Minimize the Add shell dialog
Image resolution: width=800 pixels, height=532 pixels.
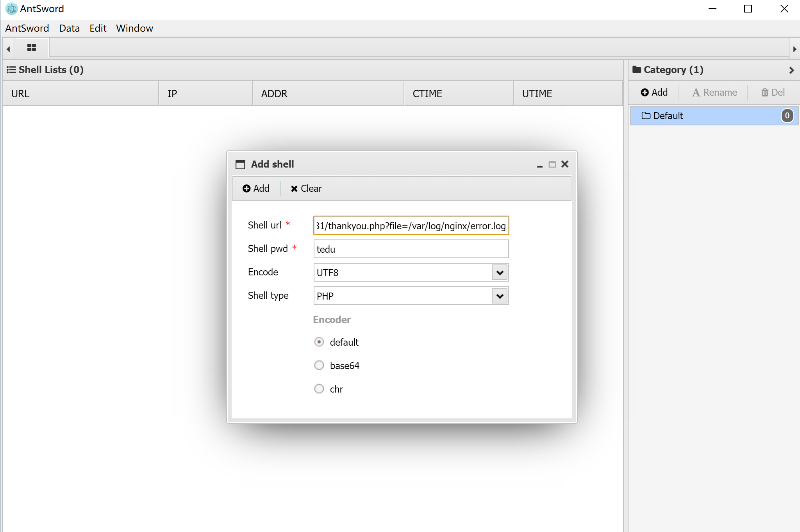pyautogui.click(x=539, y=165)
